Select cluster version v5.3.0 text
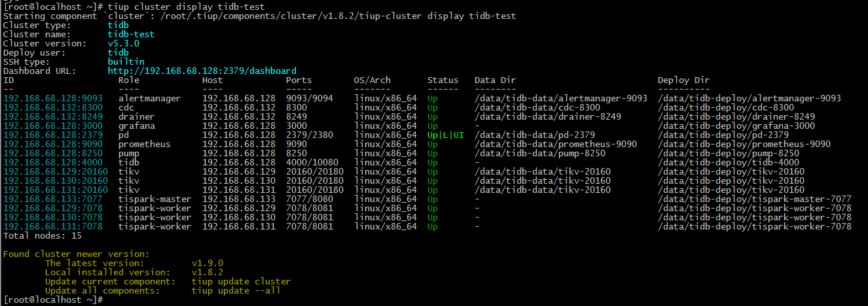 point(124,43)
